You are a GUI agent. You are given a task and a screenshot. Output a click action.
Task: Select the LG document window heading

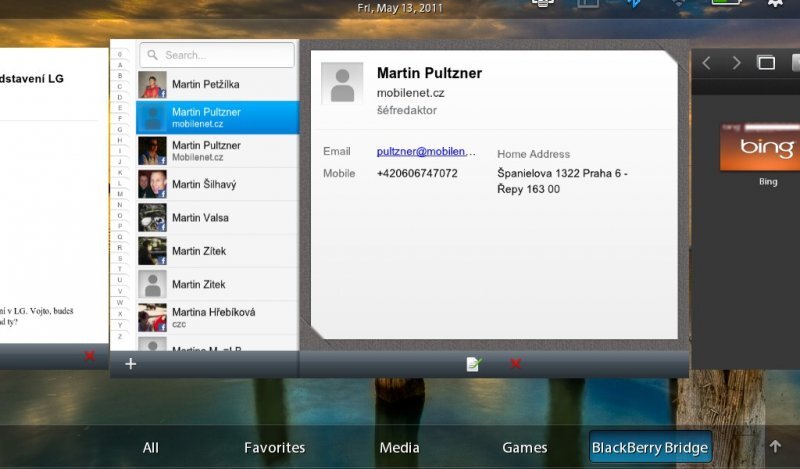(32, 79)
